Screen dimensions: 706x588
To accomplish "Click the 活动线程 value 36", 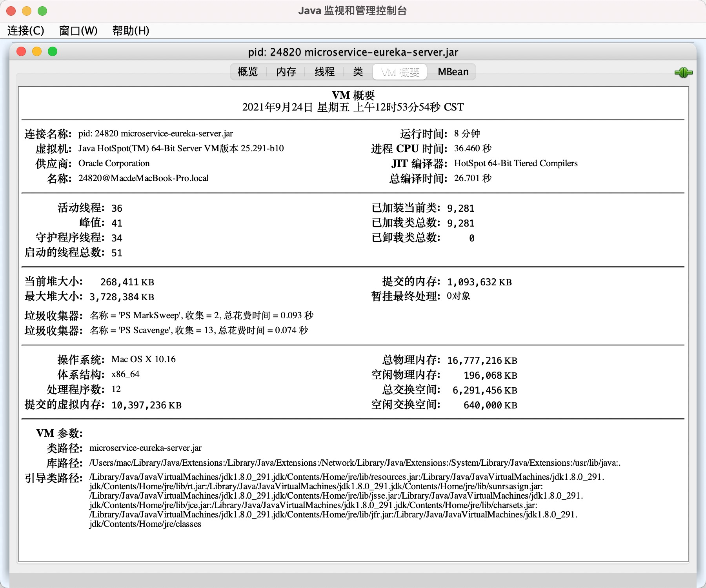I will pyautogui.click(x=117, y=208).
